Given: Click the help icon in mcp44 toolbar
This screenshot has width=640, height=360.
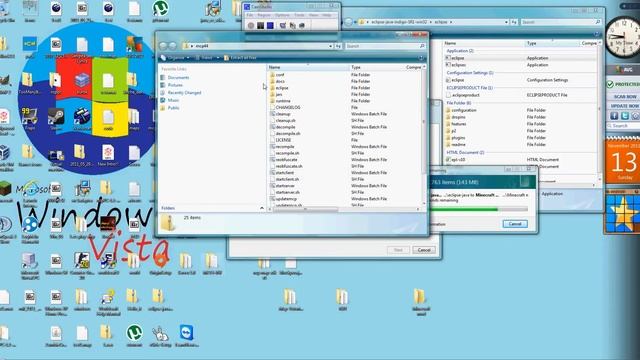Looking at the screenshot, I should pos(421,58).
